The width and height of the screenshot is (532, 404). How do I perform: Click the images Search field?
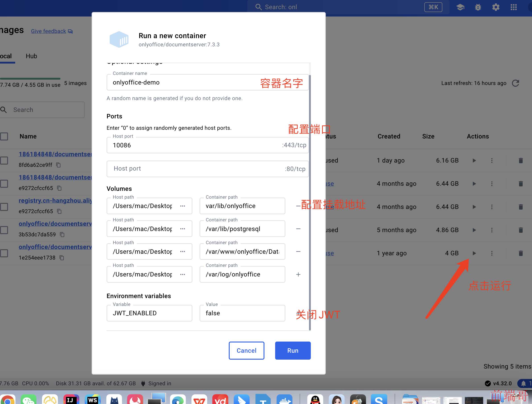(42, 110)
